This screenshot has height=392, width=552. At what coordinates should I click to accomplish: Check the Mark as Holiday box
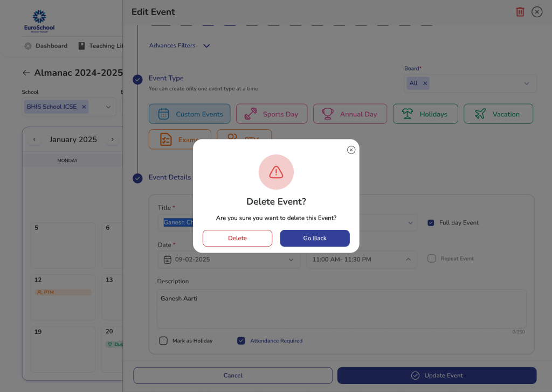[163, 341]
